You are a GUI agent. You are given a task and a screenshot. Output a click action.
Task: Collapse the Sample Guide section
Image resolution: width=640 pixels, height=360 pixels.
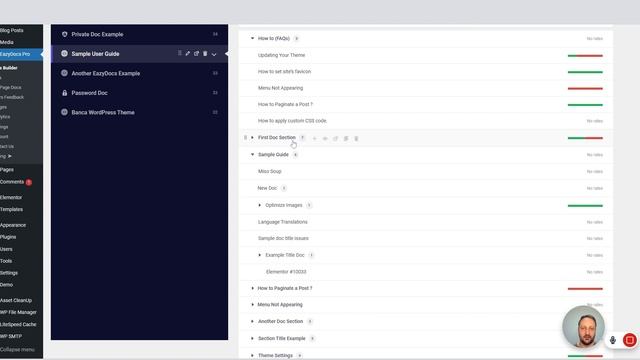coord(252,155)
